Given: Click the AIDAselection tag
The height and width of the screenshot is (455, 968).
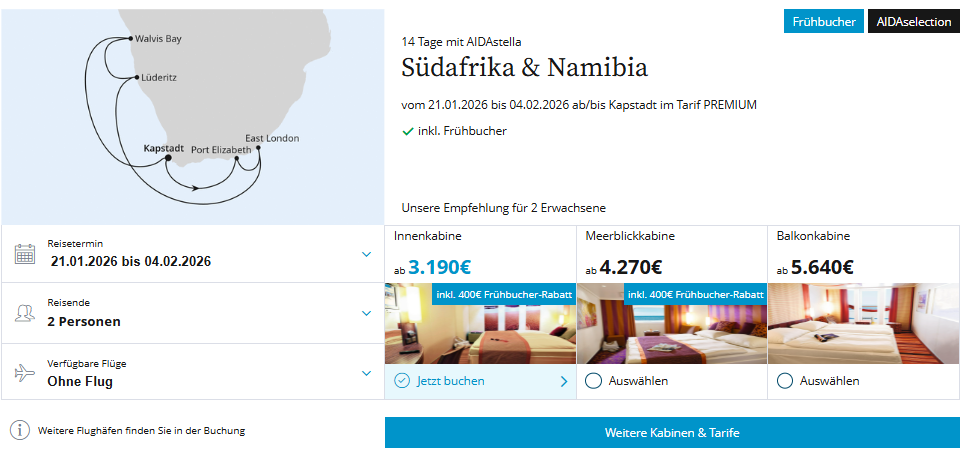Looking at the screenshot, I should [x=913, y=21].
